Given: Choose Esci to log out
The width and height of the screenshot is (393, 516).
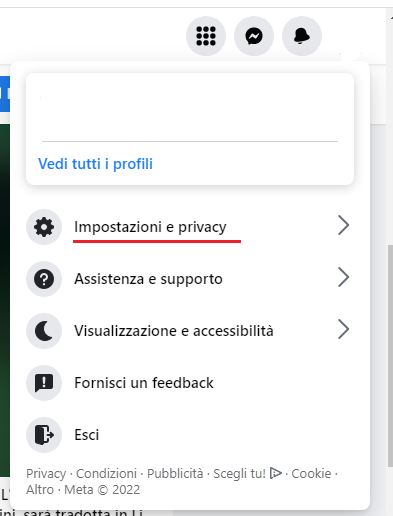Looking at the screenshot, I should point(190,435).
